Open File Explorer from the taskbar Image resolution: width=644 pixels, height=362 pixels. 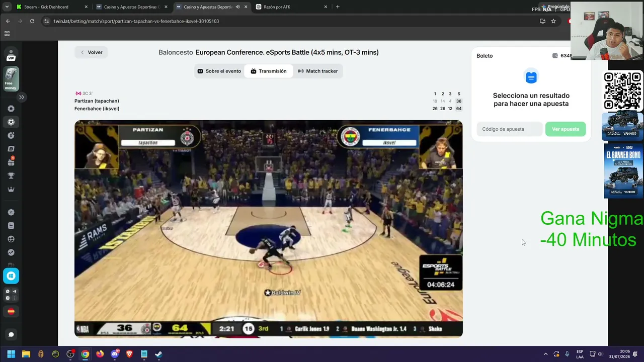click(x=26, y=354)
